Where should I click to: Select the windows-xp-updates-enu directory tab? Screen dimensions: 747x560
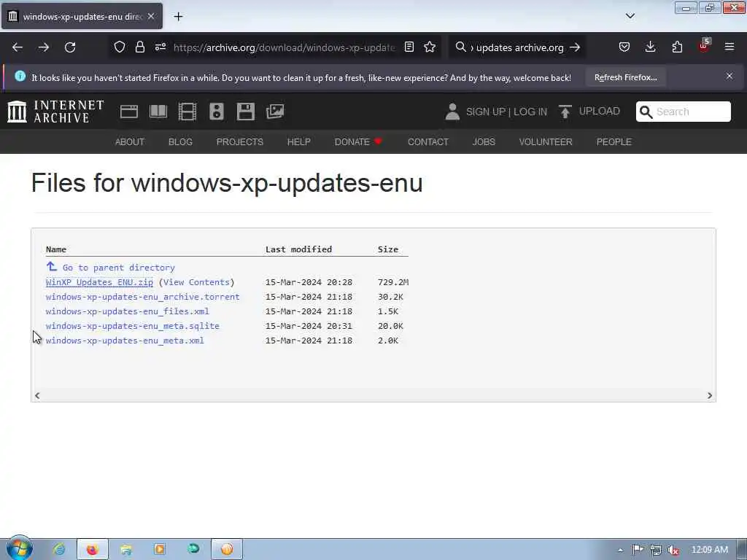pos(82,17)
